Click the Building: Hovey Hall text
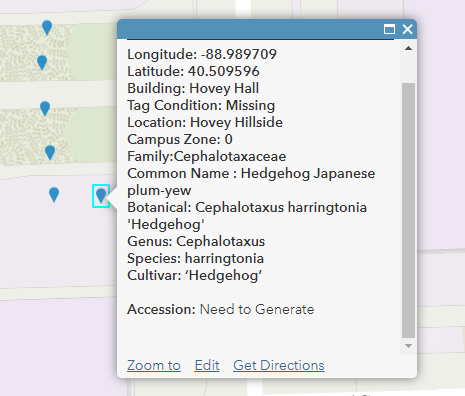The height and width of the screenshot is (396, 465). click(x=193, y=88)
